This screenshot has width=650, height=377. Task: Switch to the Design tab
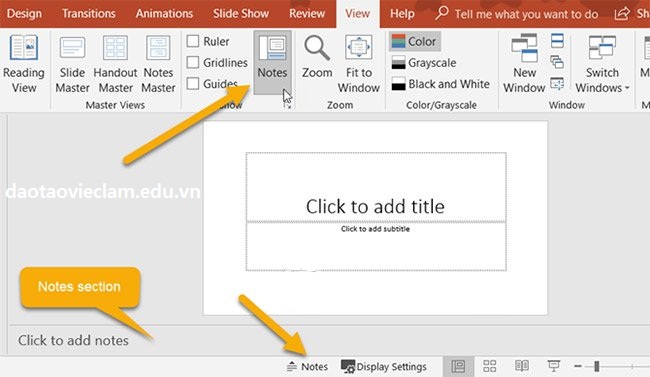coord(24,14)
